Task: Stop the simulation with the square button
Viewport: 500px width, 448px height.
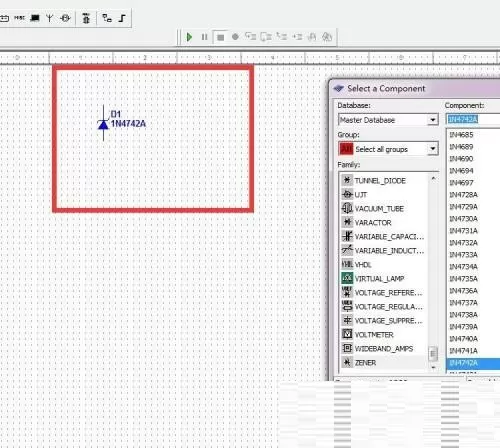Action: click(220, 37)
